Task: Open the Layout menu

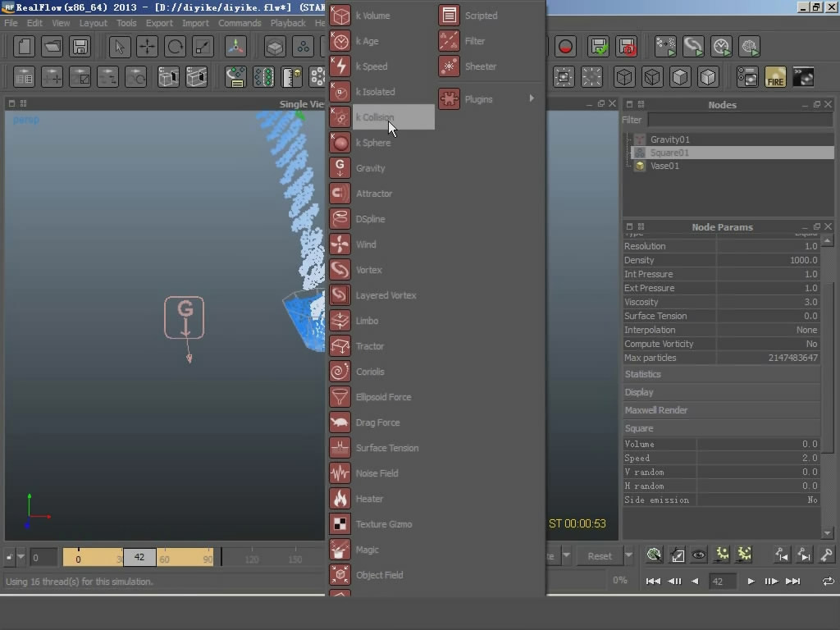Action: click(94, 23)
